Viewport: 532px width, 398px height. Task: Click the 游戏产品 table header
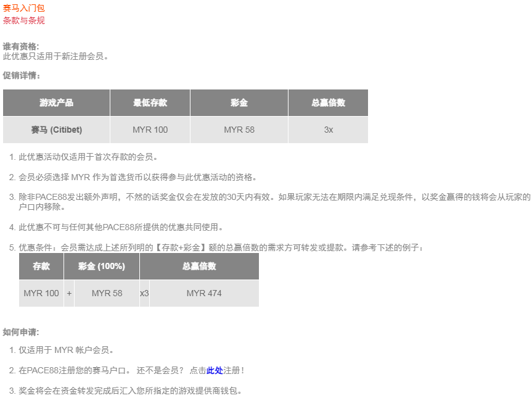[56, 102]
